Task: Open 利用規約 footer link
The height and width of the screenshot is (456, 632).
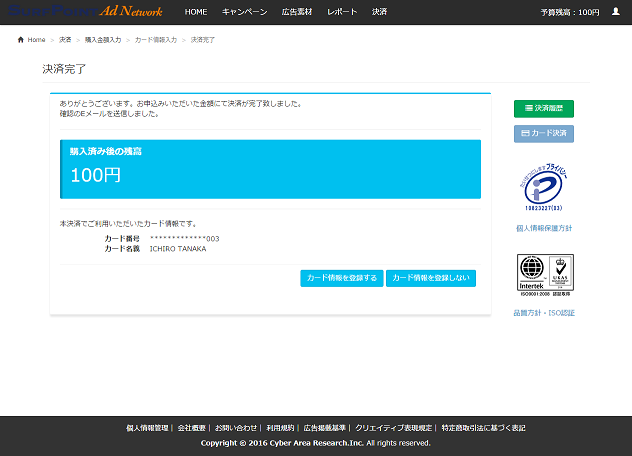Action: click(280, 428)
